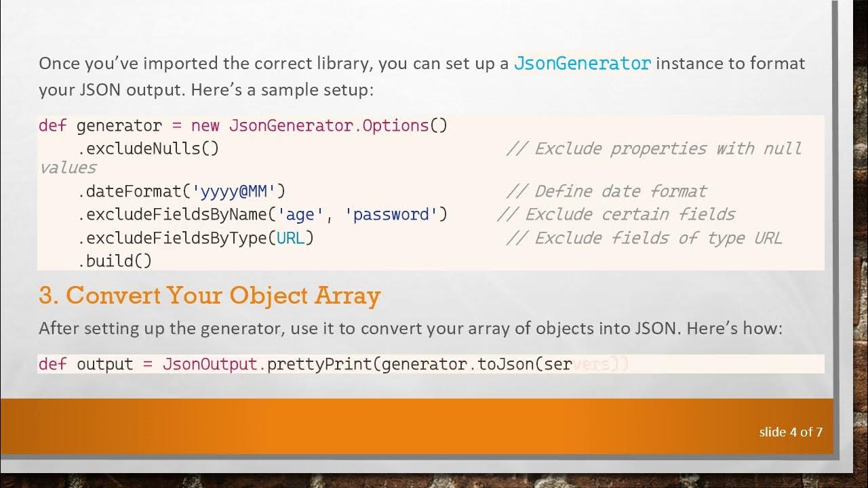Click the 'After setting up the generator' sentence
Viewport: 868px width, 488px height.
[410, 329]
